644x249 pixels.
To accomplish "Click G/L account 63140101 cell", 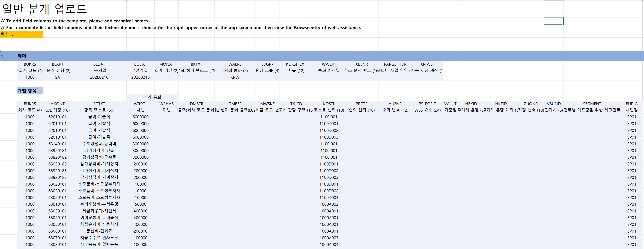I will [x=58, y=144].
